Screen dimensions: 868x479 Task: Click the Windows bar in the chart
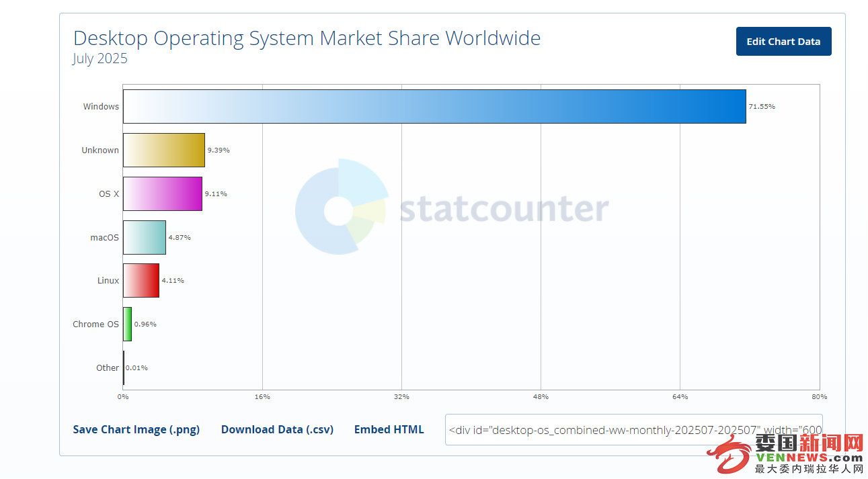click(434, 106)
